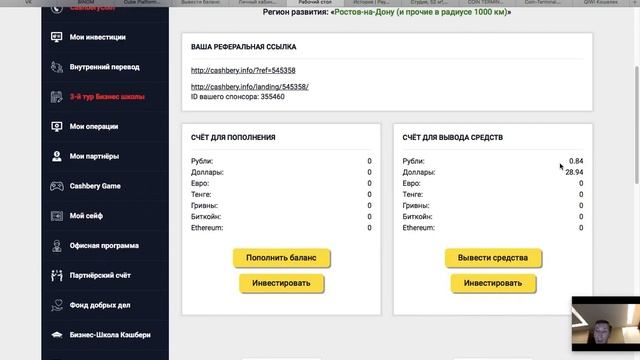Click the СЧЁТ ДЛЯ ПОПОЛНЕНИЯ heading
Image resolution: width=640 pixels, height=360 pixels.
233,138
